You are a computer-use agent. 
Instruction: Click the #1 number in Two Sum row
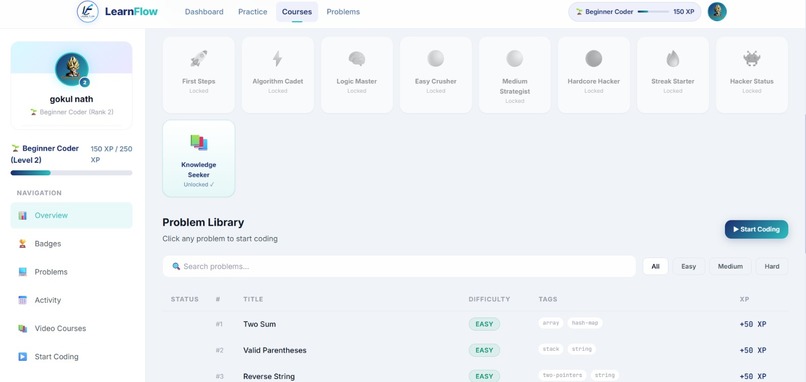219,324
